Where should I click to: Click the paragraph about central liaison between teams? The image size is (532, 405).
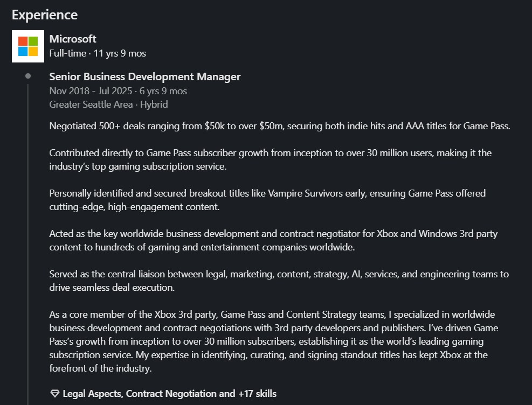point(279,281)
